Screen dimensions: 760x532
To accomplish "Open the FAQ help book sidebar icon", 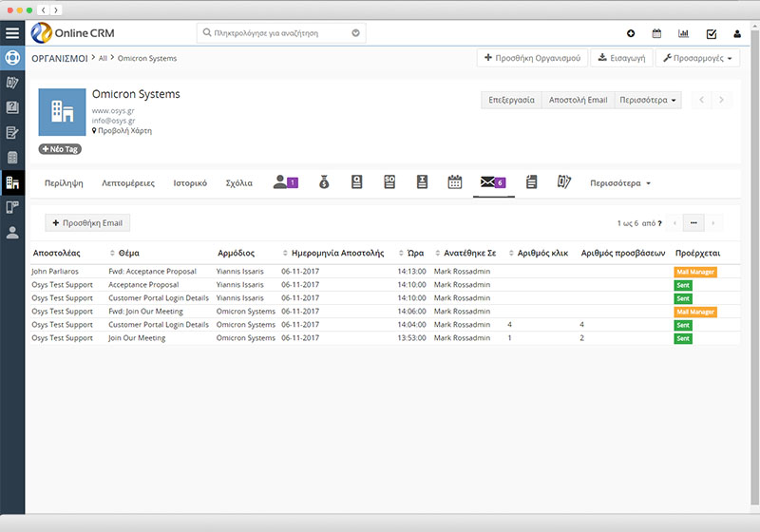I will [x=12, y=107].
